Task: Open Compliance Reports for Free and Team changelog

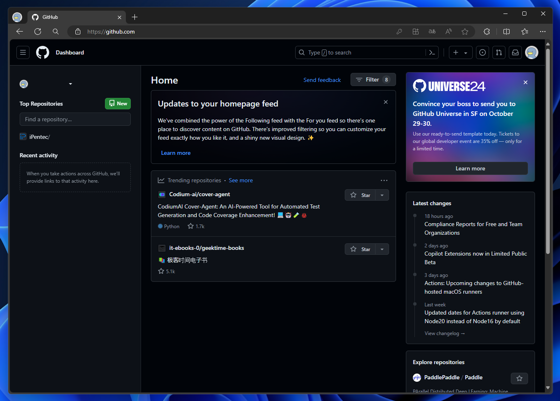Action: pyautogui.click(x=473, y=229)
